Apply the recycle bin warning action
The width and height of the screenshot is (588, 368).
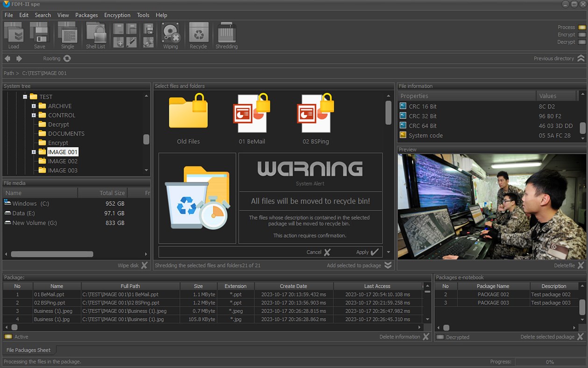367,252
